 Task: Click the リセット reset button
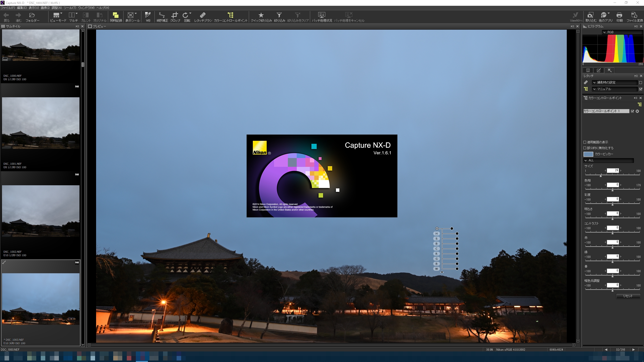click(x=628, y=296)
